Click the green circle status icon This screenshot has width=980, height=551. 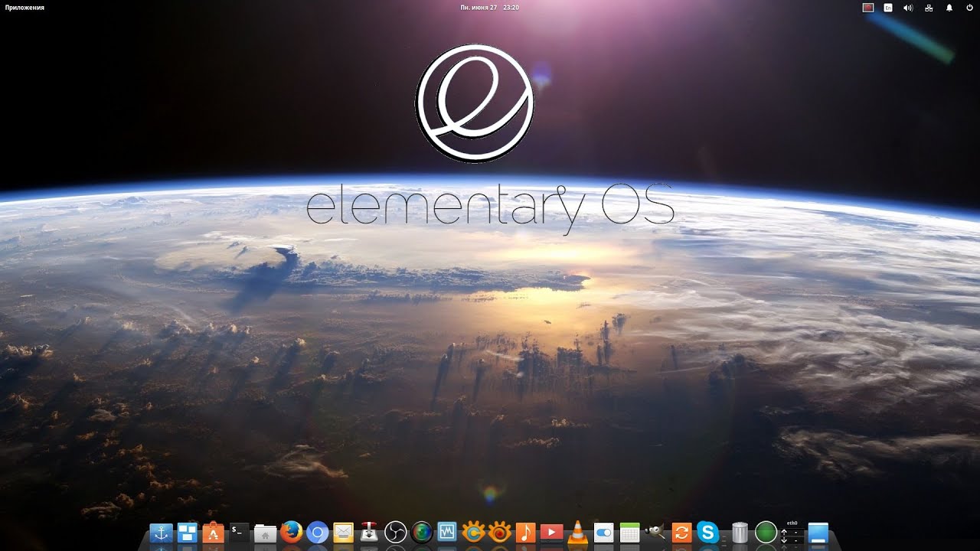766,533
